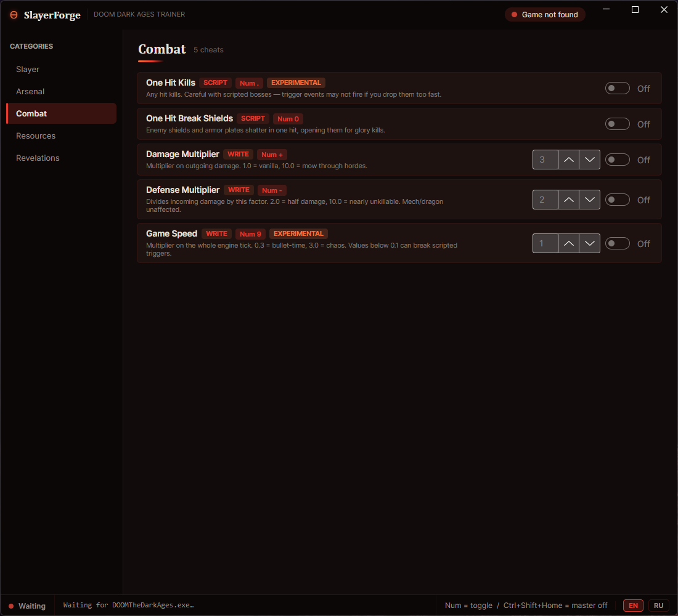This screenshot has height=616, width=678.
Task: Click One Hit Kills EXPERIMENTAL tag
Action: click(x=296, y=83)
